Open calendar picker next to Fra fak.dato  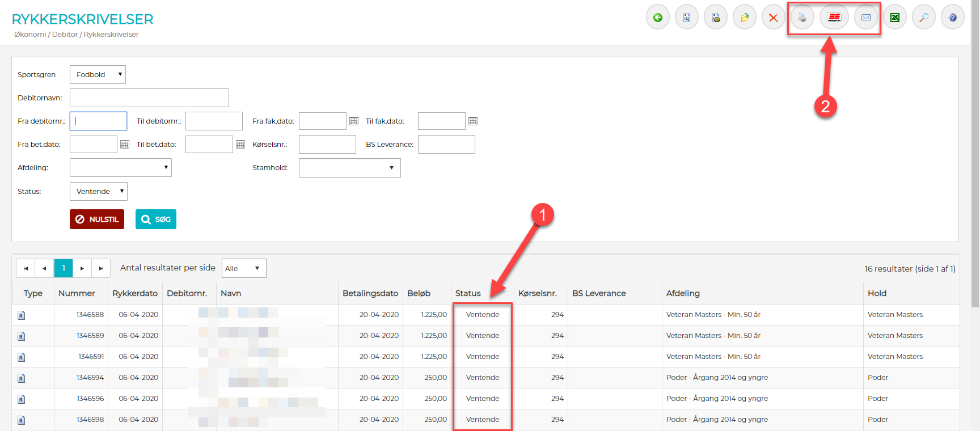point(354,121)
